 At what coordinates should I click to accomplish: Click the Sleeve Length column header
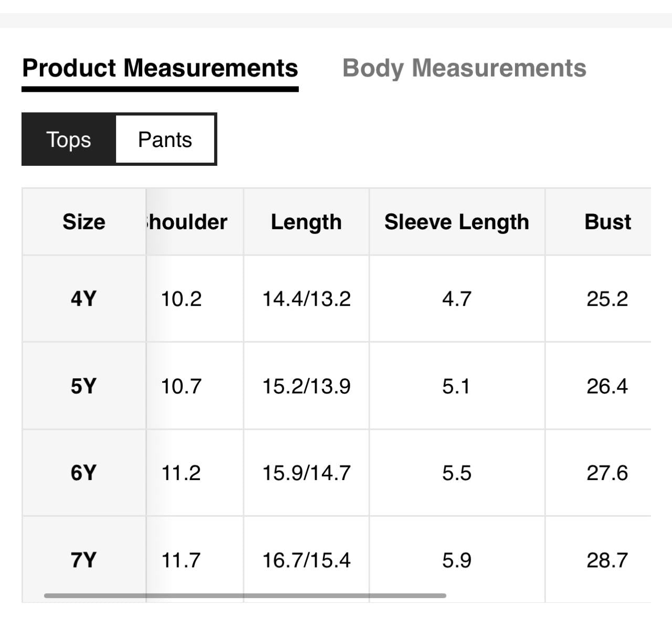457,222
